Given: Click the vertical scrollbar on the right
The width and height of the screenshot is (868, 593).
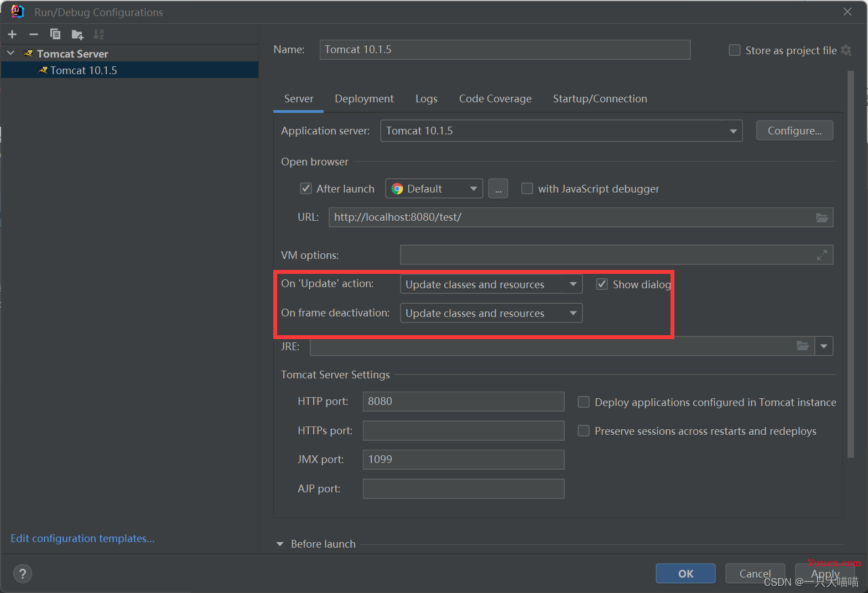Looking at the screenshot, I should coord(851,264).
